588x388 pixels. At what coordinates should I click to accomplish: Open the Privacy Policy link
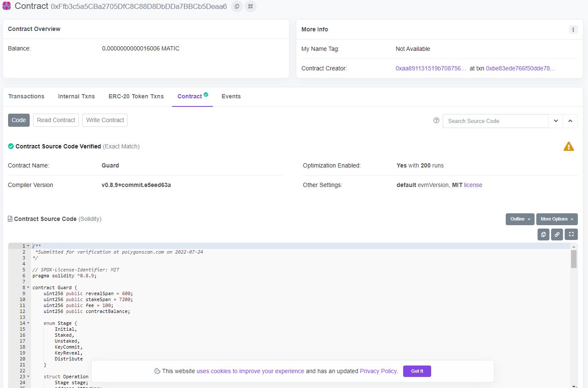pyautogui.click(x=379, y=371)
